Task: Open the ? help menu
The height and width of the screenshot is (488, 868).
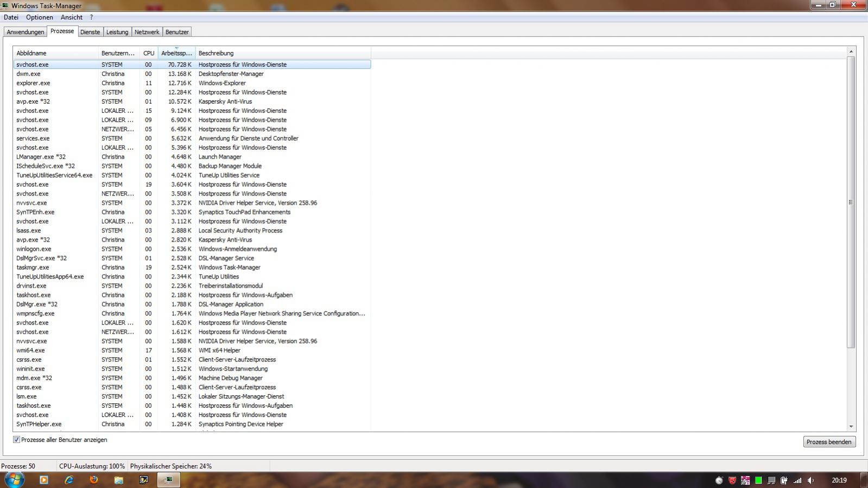Action: pyautogui.click(x=92, y=17)
